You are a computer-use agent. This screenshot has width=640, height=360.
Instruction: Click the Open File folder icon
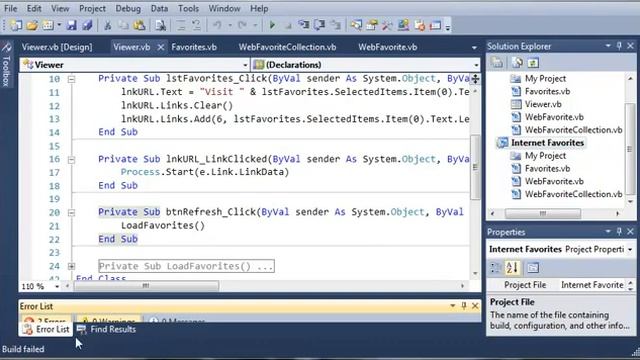click(32, 25)
